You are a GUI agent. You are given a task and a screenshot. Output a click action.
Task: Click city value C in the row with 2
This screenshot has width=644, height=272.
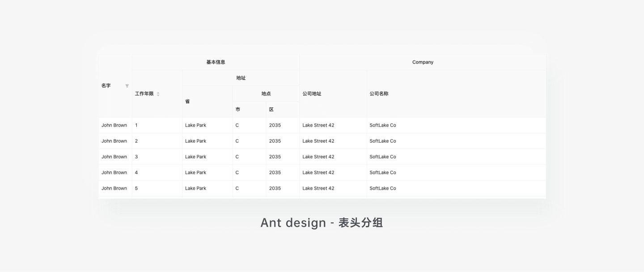(237, 141)
